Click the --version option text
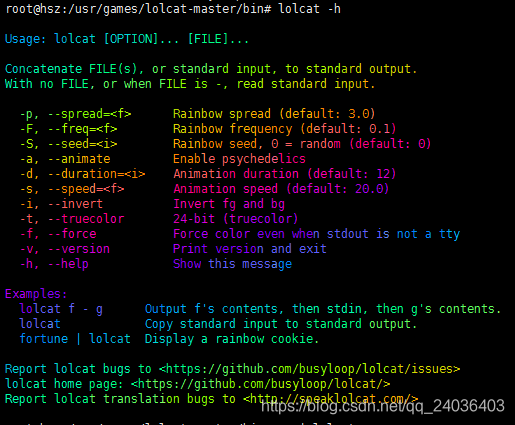515x425 pixels. (79, 249)
